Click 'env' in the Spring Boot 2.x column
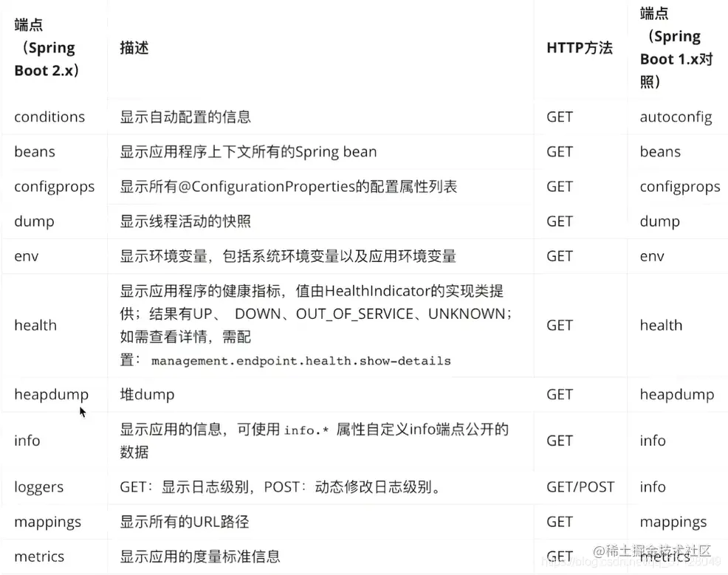728x575 pixels. click(x=27, y=256)
